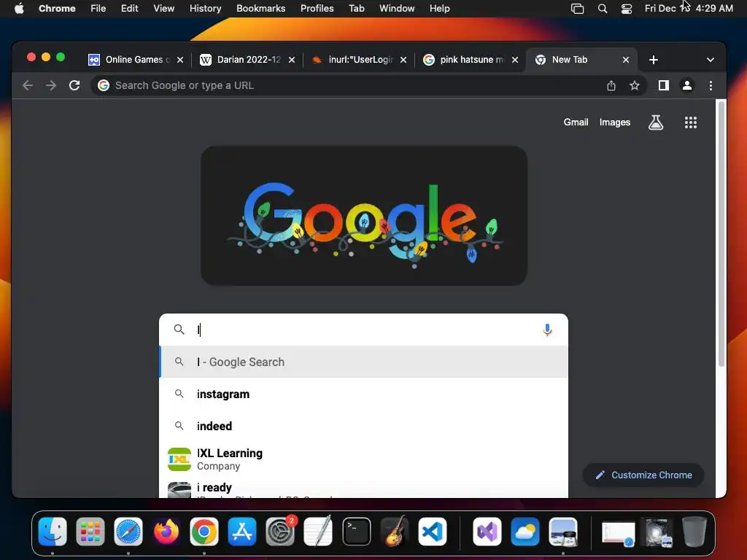Image resolution: width=747 pixels, height=560 pixels.
Task: Open Finder from the Dock
Action: click(x=53, y=531)
